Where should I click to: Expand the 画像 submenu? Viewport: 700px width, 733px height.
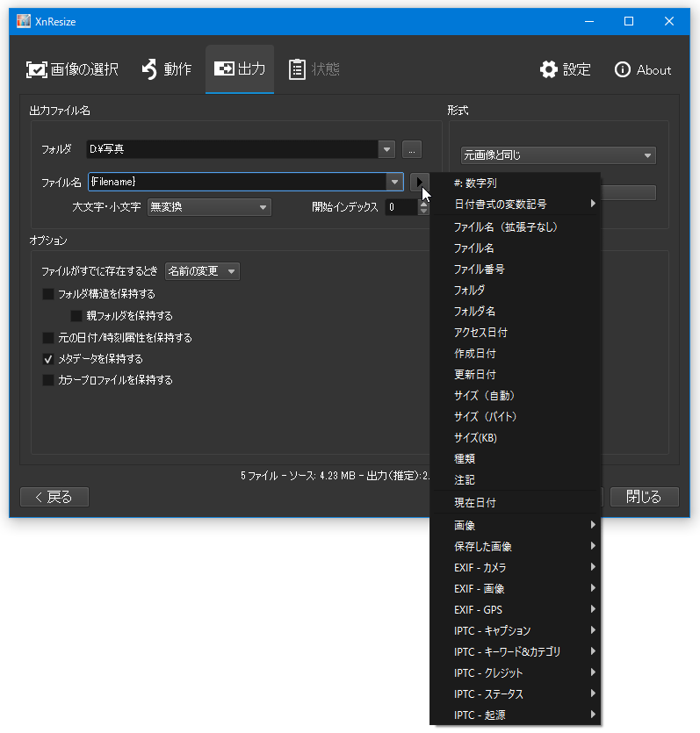[x=515, y=526]
